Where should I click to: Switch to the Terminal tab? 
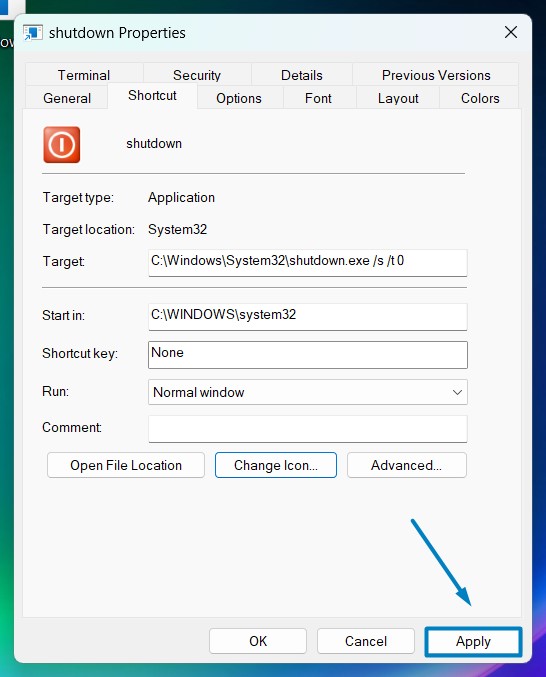(84, 75)
